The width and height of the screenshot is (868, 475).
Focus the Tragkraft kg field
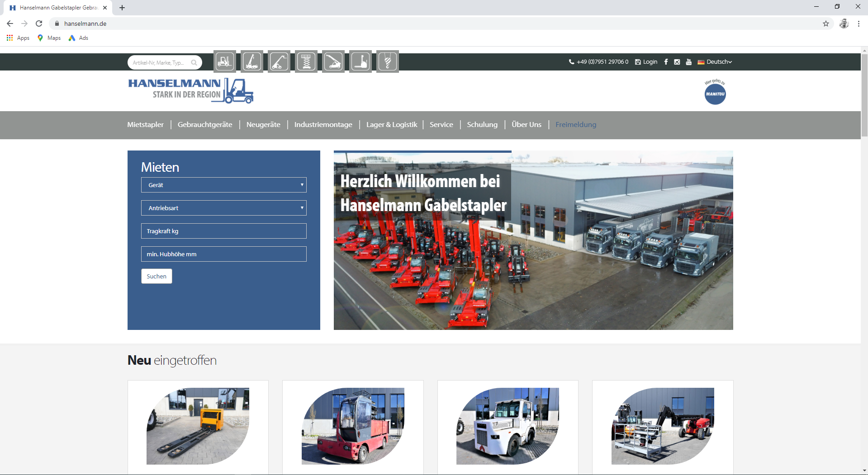(224, 231)
